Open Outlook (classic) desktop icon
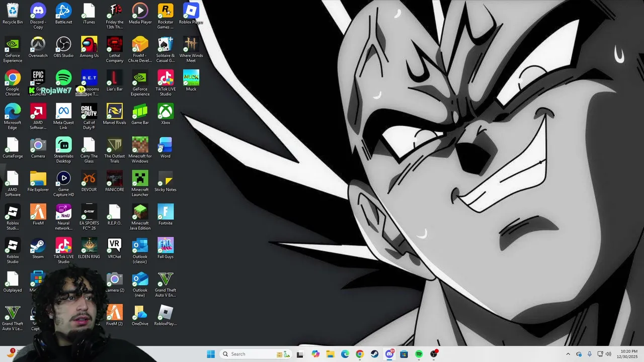644x362 pixels. tap(140, 251)
